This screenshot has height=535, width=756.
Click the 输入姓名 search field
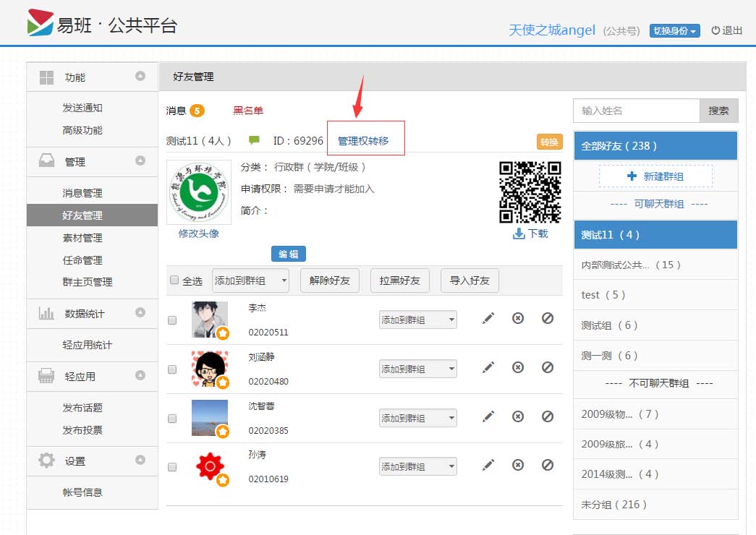[637, 111]
